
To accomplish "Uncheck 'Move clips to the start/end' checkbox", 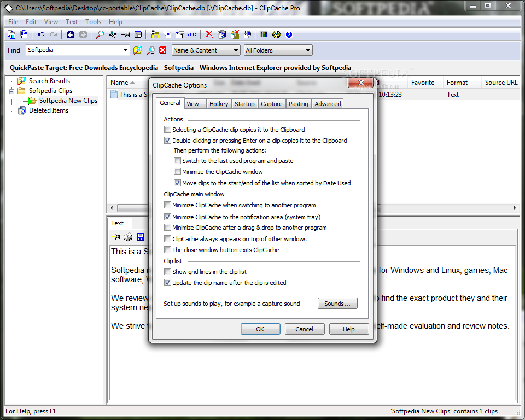I will 177,183.
